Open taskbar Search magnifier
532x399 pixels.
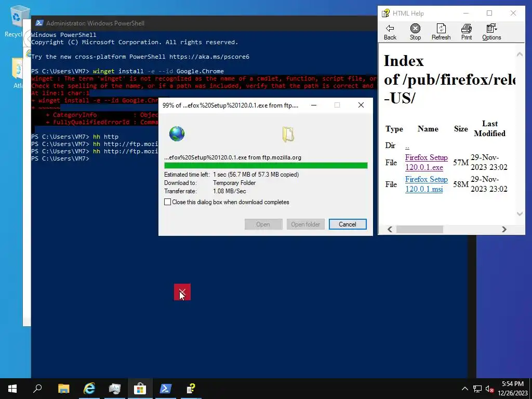pos(37,389)
